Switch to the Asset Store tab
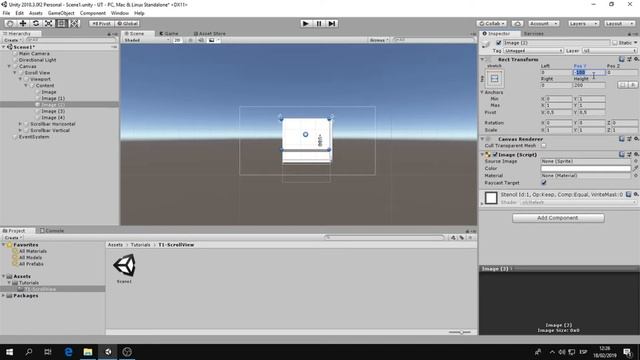Viewport: 640px width, 360px height. [x=209, y=33]
